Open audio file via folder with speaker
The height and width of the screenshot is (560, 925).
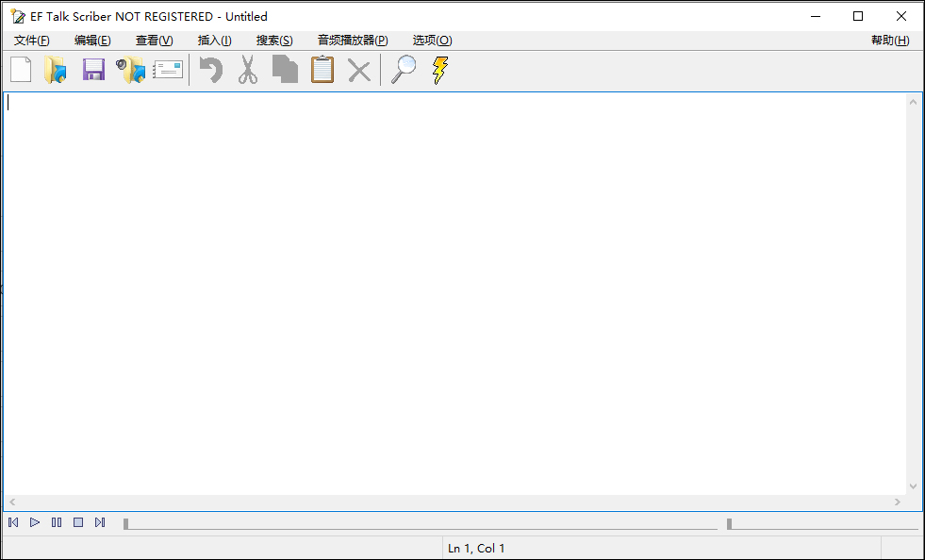click(x=130, y=70)
